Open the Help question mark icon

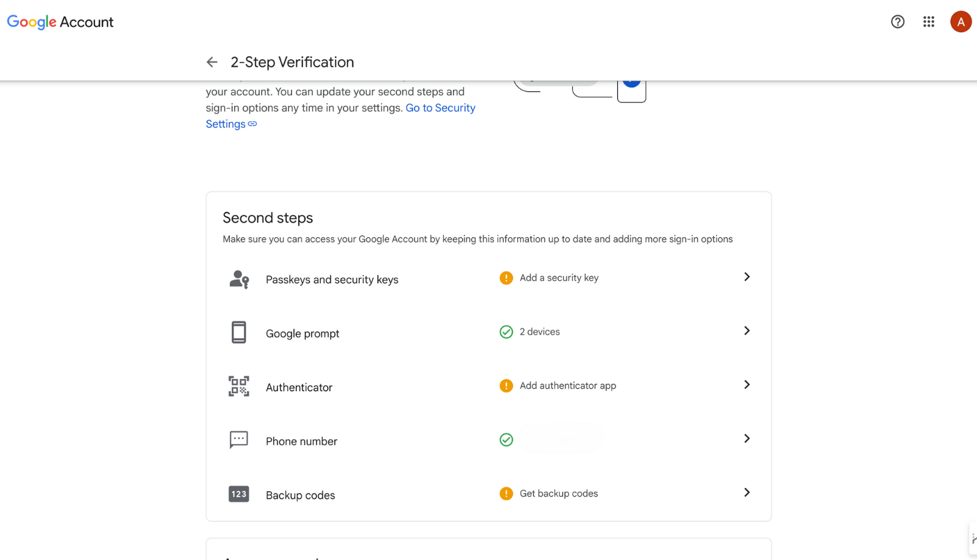(x=898, y=21)
